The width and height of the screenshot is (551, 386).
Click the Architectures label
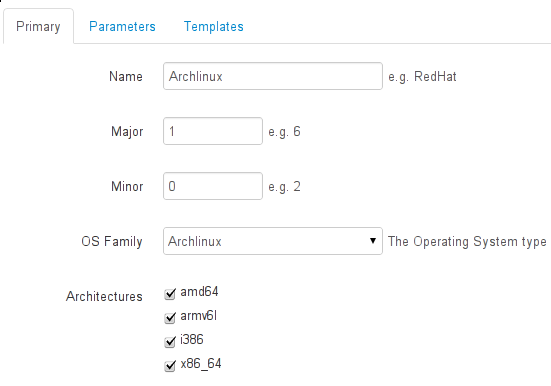(104, 296)
